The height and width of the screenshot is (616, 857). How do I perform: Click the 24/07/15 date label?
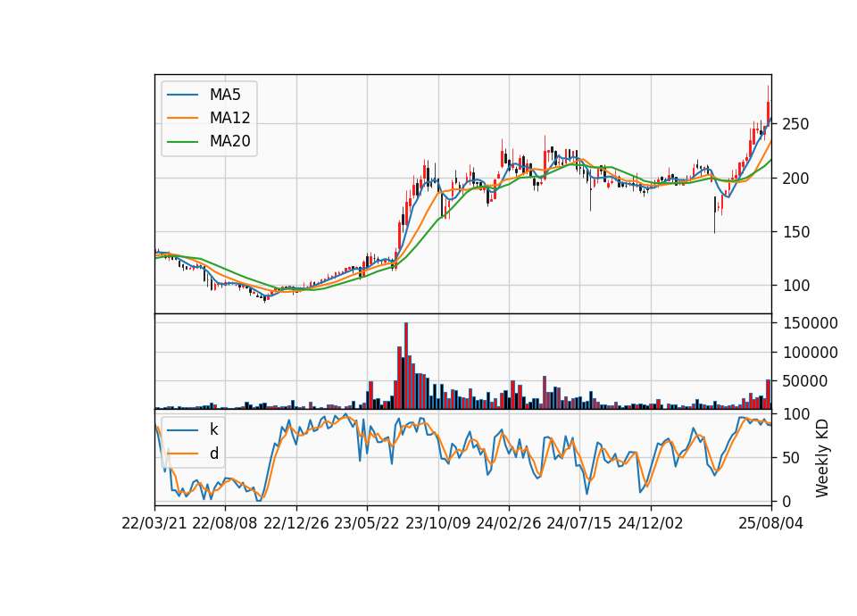578,523
